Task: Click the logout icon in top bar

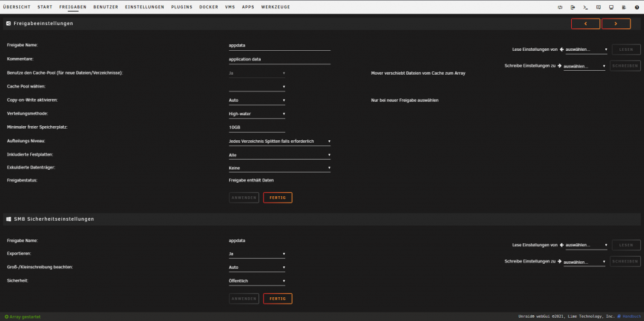Action: tap(573, 7)
